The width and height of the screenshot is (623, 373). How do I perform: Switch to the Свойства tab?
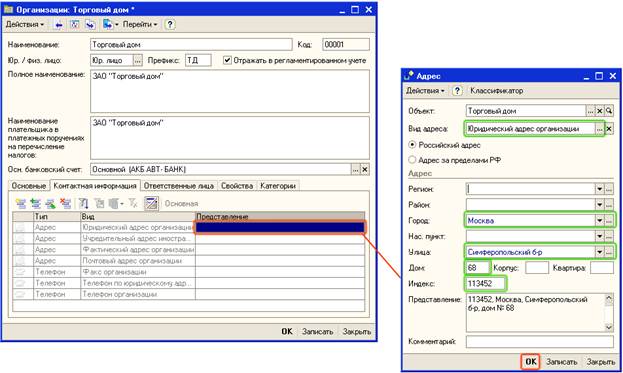[x=237, y=186]
